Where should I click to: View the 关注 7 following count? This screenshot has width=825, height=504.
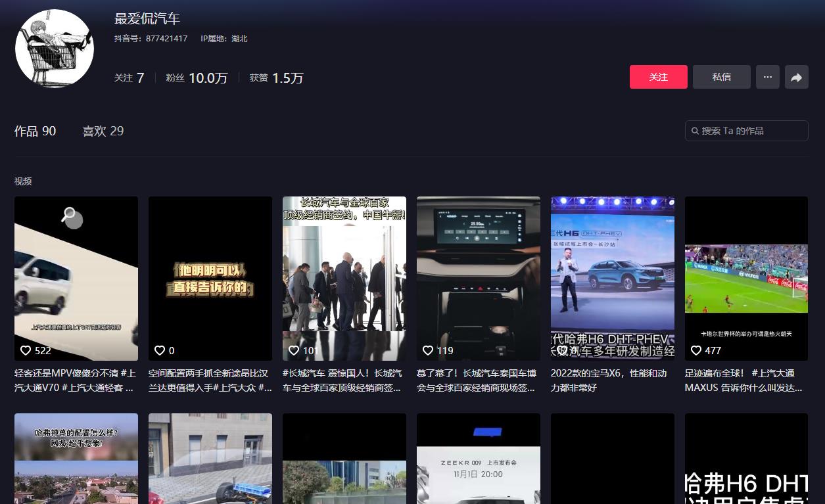pos(129,78)
